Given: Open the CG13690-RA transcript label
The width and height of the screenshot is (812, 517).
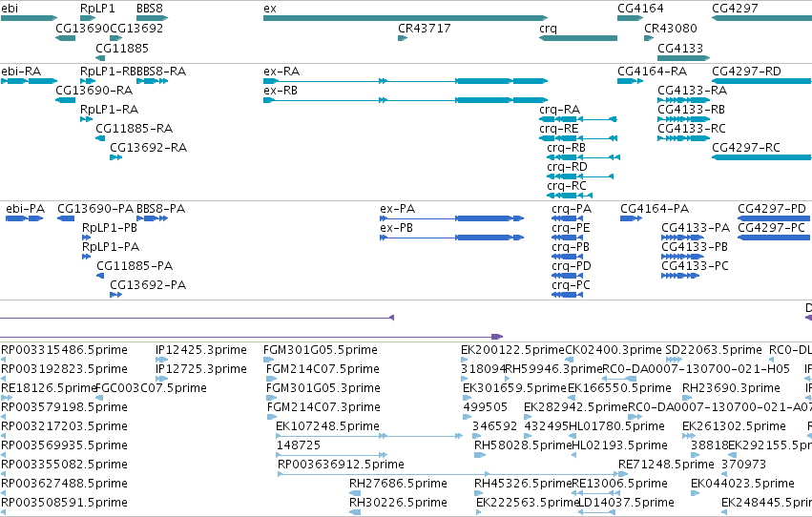Looking at the screenshot, I should [x=94, y=90].
